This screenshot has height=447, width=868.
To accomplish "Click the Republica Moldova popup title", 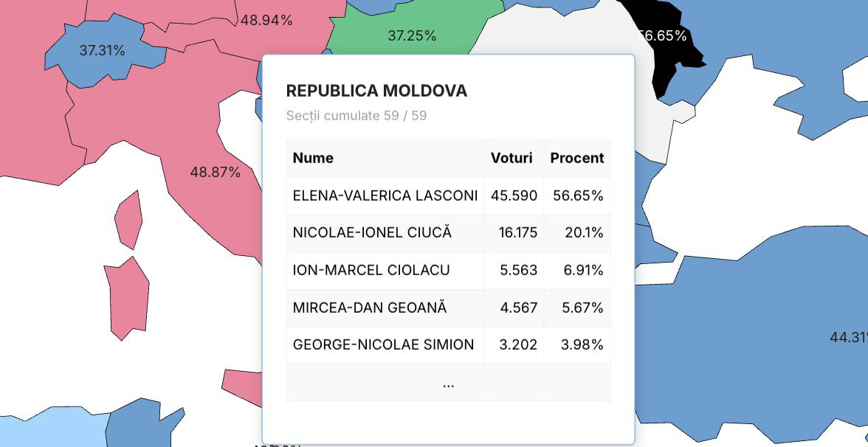I will [376, 91].
